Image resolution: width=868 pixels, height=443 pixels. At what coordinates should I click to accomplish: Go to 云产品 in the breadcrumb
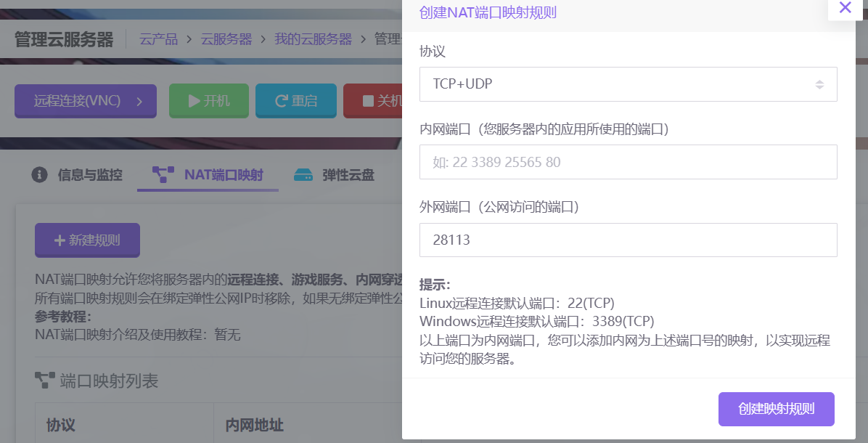click(158, 39)
